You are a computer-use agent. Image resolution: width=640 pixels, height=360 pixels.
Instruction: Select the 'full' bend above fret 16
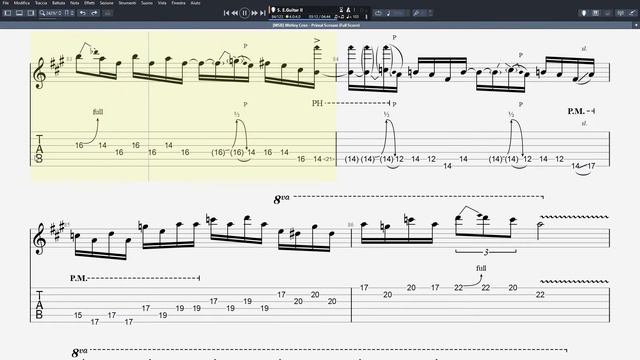98,111
